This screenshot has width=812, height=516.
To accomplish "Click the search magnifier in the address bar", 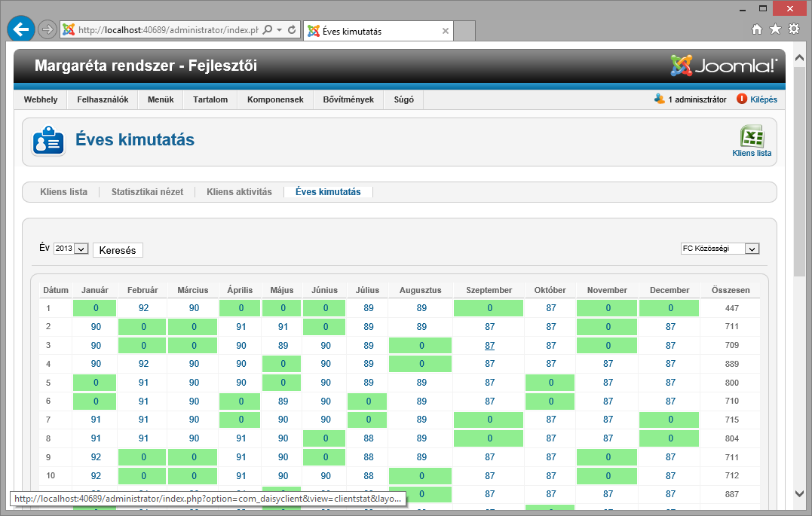I will point(267,29).
